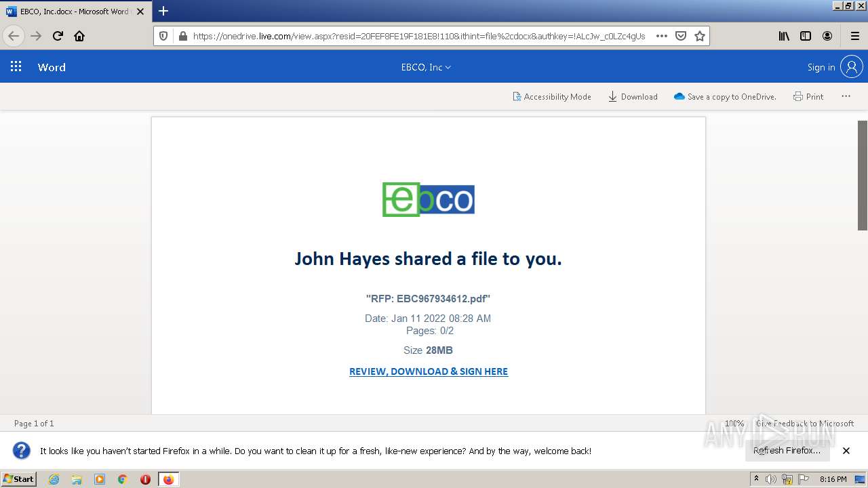Click the Show desktop button

860,479
